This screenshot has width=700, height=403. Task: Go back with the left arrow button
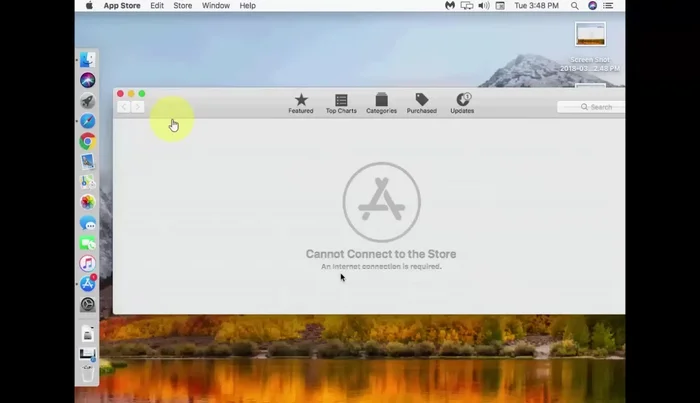point(124,107)
